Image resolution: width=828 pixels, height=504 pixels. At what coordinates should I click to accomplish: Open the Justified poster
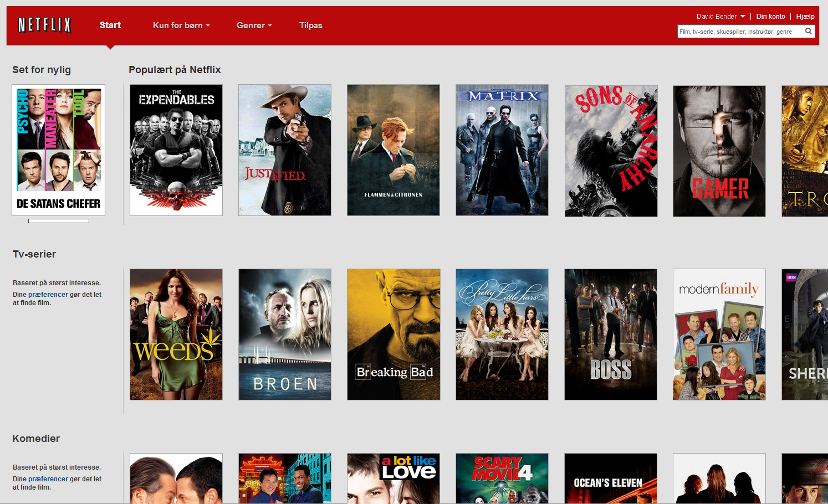[285, 150]
